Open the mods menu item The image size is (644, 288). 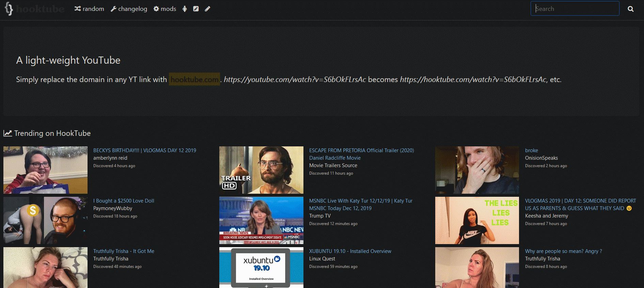165,9
